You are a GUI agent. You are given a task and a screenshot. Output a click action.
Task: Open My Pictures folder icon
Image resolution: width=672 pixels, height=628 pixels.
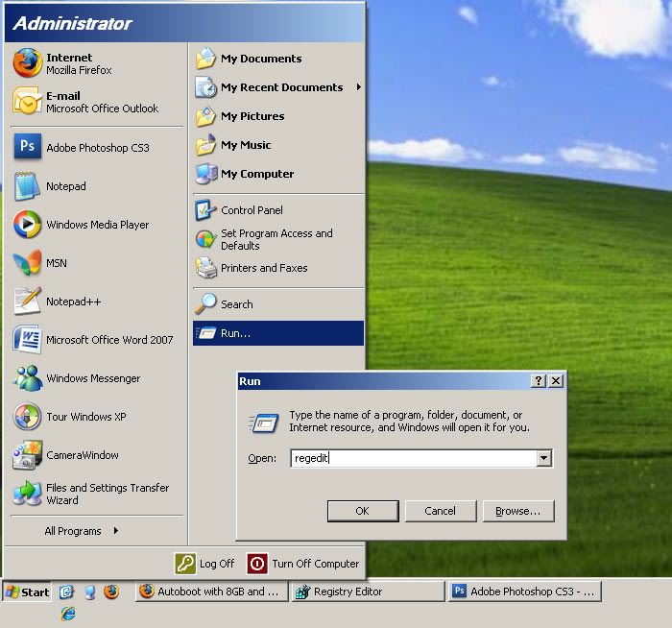point(205,116)
